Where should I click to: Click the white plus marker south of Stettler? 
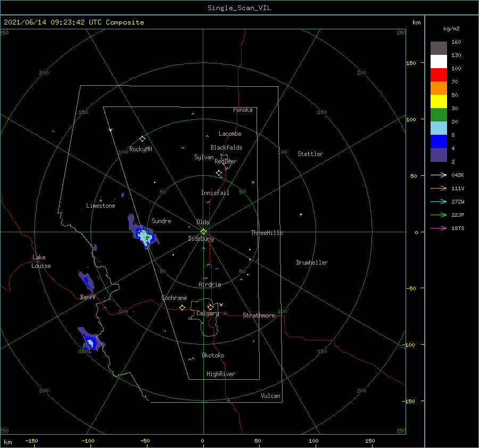(301, 214)
